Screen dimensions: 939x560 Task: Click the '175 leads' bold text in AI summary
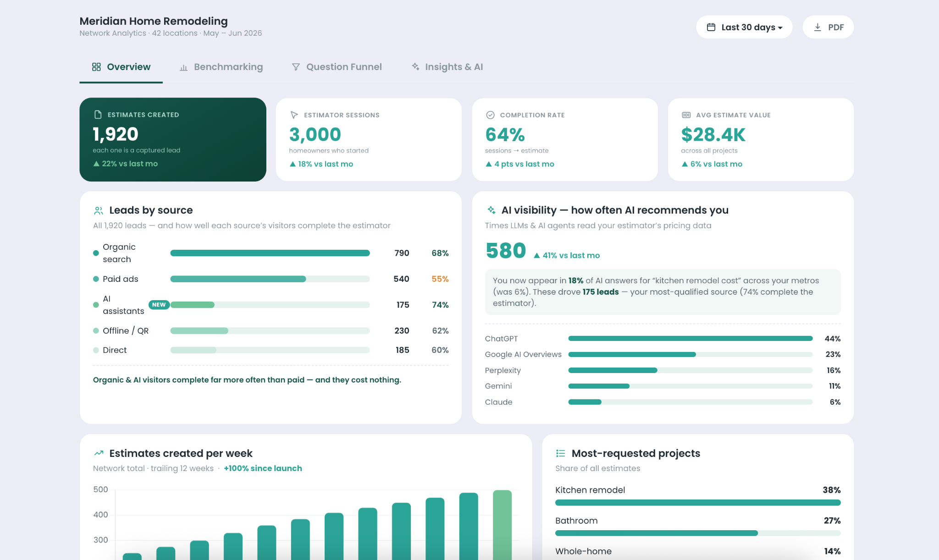click(x=600, y=292)
